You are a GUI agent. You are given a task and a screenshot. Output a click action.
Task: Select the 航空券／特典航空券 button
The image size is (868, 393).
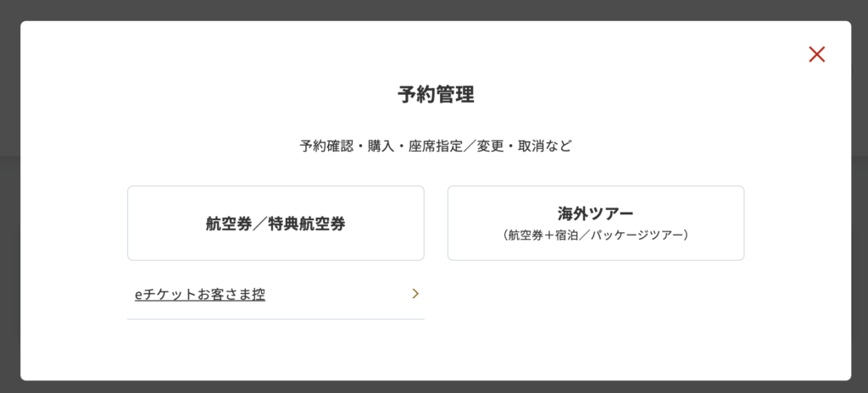click(x=275, y=224)
